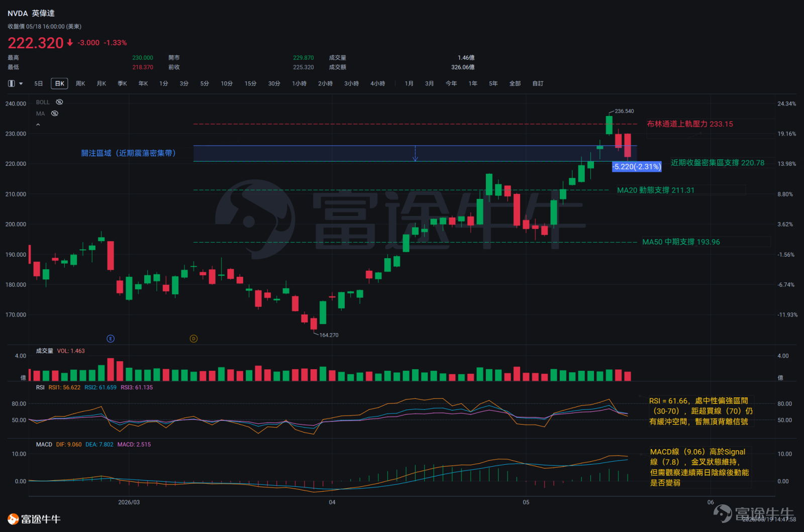Click the 最低 value 218.370
804x532 pixels.
(143, 67)
